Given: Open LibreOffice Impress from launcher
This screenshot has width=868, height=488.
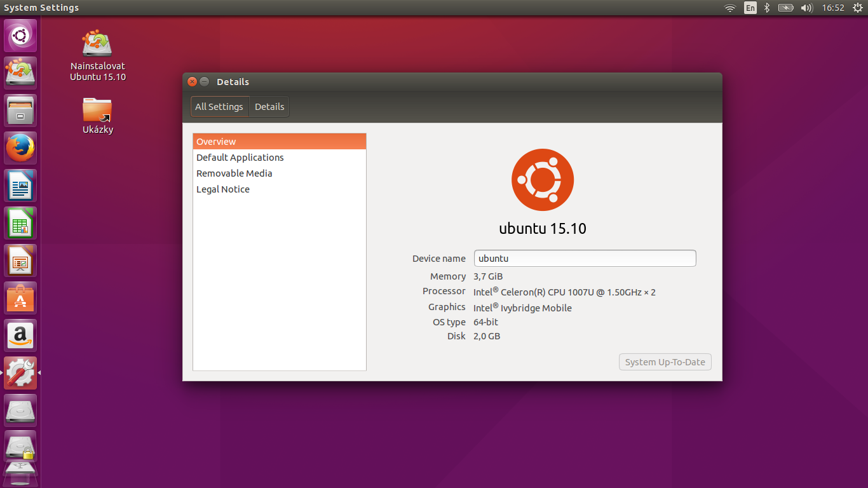Looking at the screenshot, I should [x=21, y=261].
